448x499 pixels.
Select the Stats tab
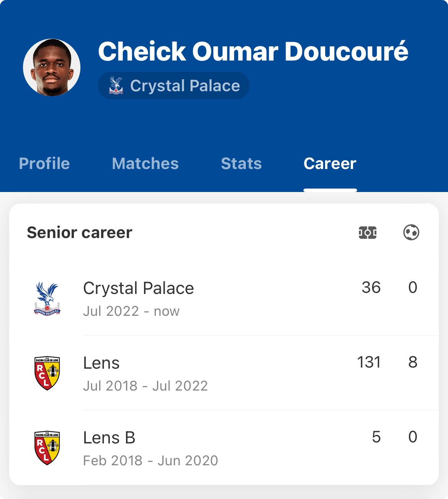(241, 164)
